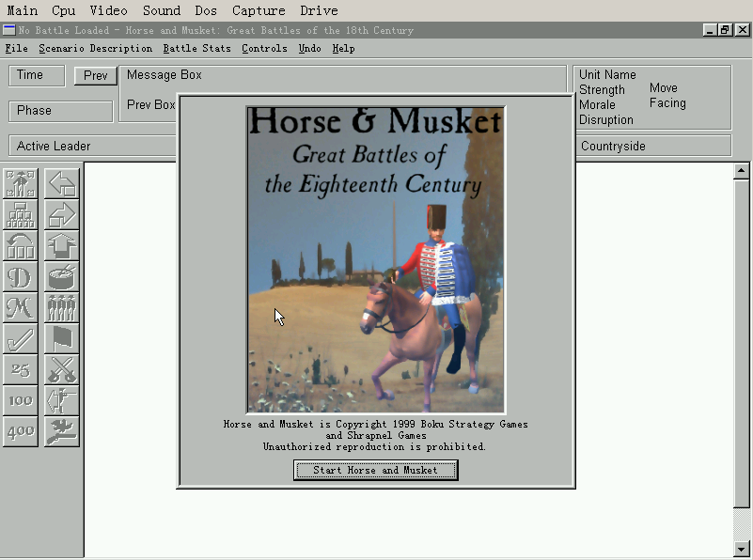This screenshot has height=560, width=753.
Task: Open the File menu
Action: pos(16,49)
